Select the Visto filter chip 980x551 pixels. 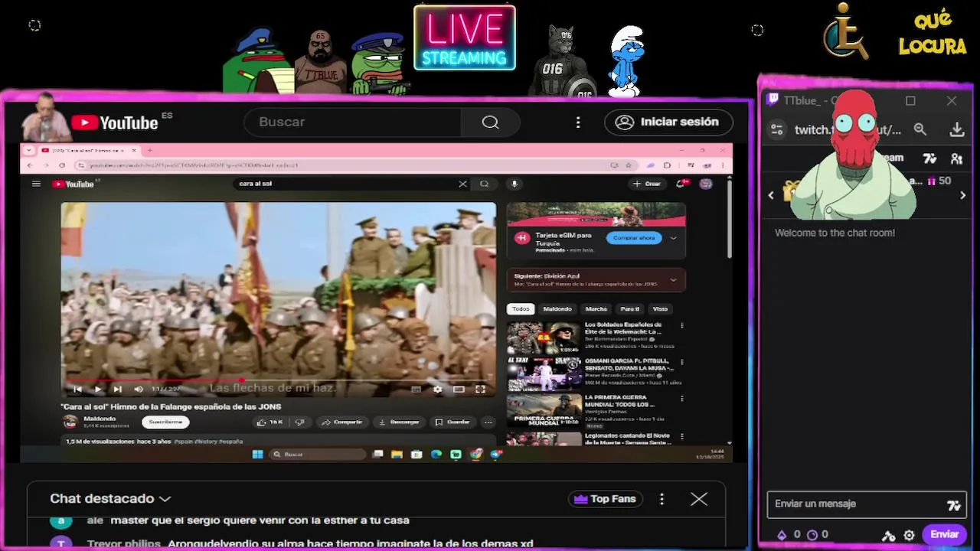click(x=660, y=308)
